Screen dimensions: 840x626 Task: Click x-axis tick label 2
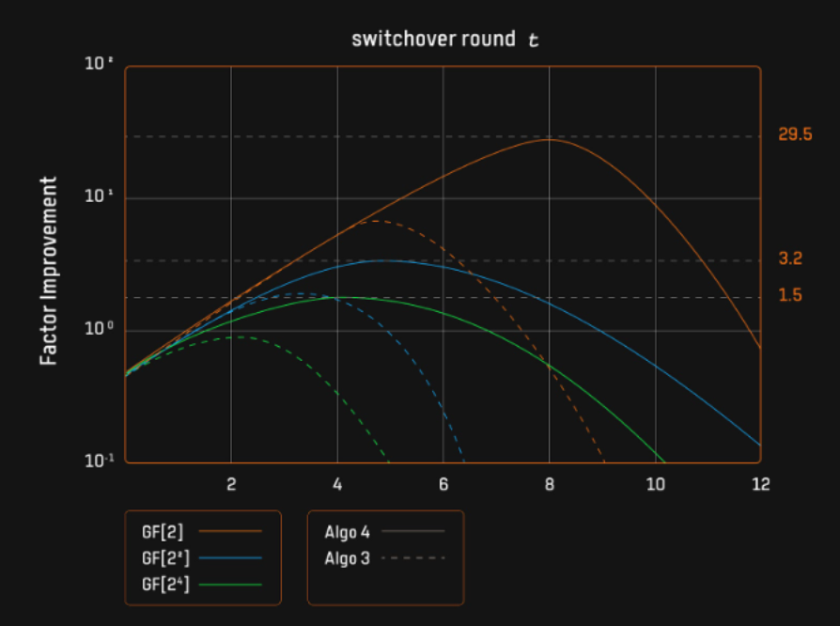click(x=231, y=485)
